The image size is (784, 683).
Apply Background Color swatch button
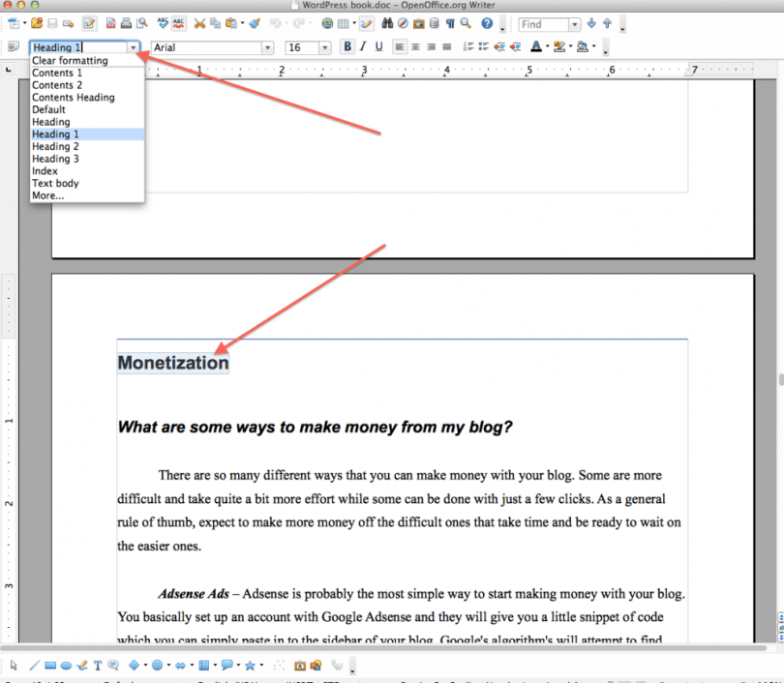click(583, 47)
